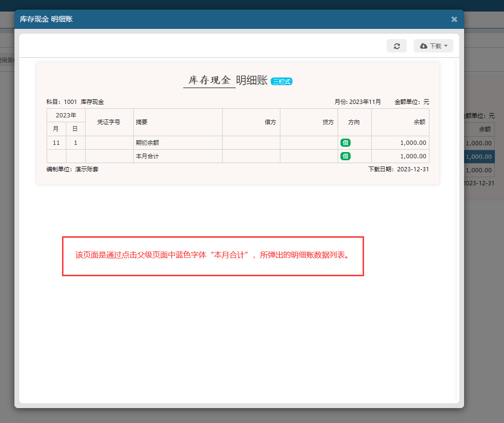Click the 月份: 2023年11月 label

(357, 102)
